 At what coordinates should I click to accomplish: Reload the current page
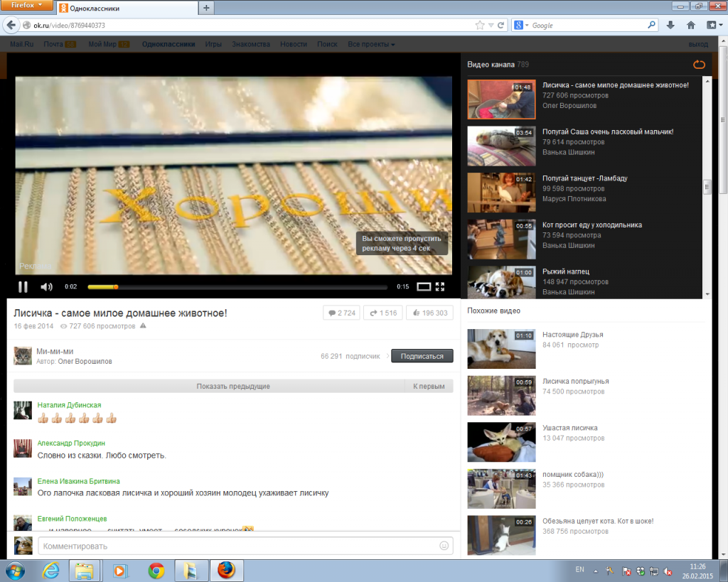point(501,25)
